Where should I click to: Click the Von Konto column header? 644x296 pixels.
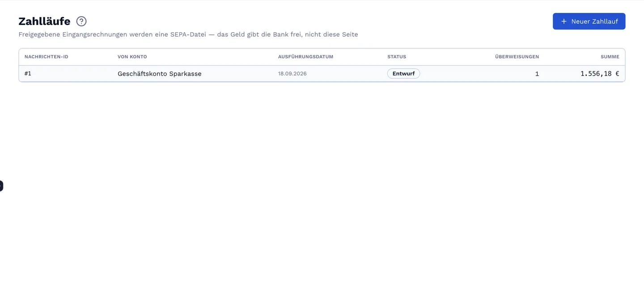point(132,57)
